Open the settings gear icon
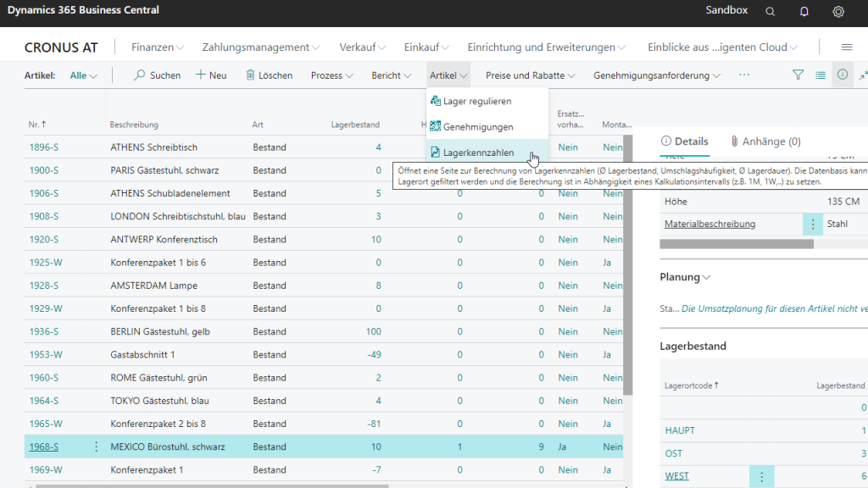Image resolution: width=868 pixels, height=488 pixels. tap(837, 11)
